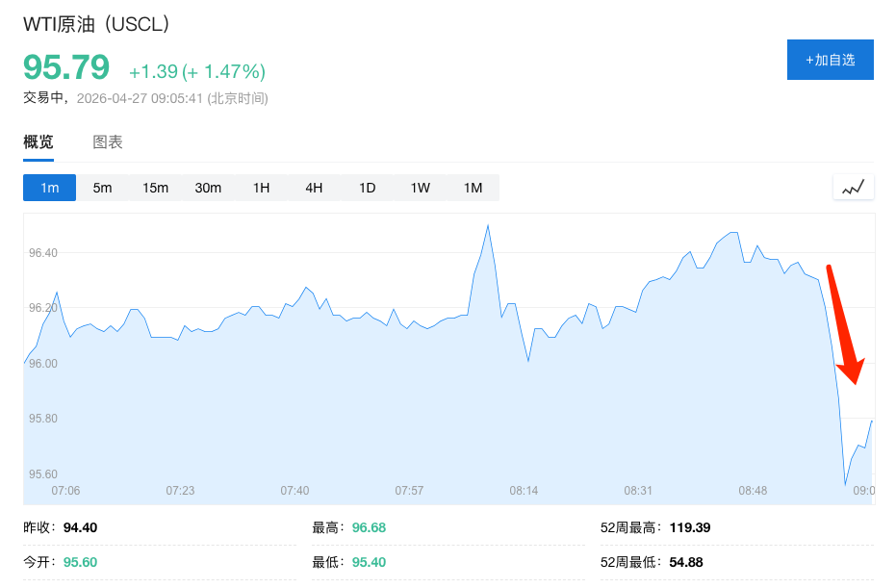This screenshot has height=588, width=896.
Task: Switch to the 5m interval
Action: click(x=102, y=188)
